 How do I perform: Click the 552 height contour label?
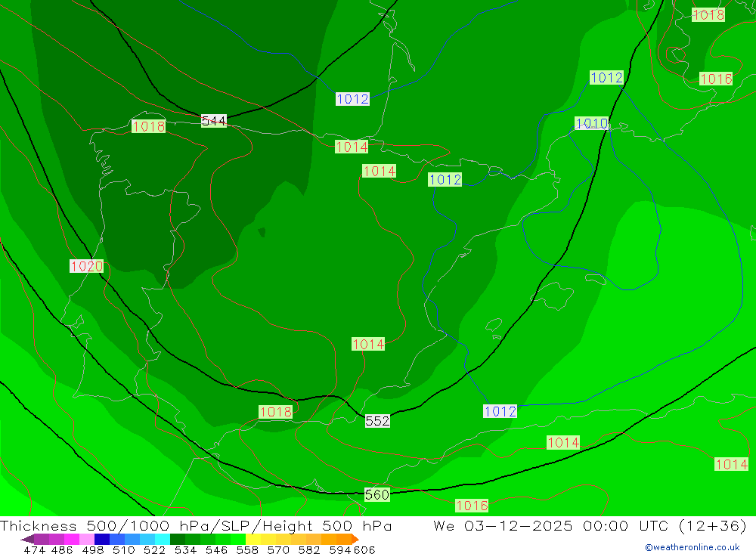(x=377, y=421)
